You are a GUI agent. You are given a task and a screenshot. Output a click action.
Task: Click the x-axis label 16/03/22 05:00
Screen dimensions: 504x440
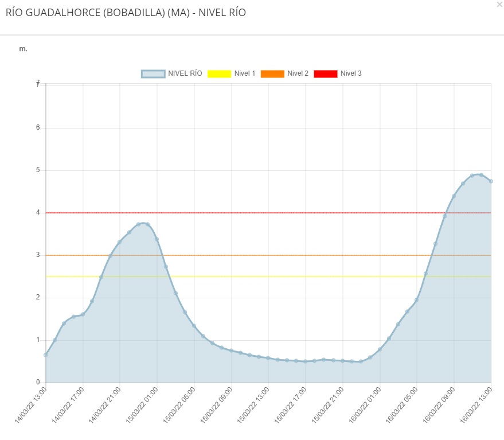click(402, 405)
